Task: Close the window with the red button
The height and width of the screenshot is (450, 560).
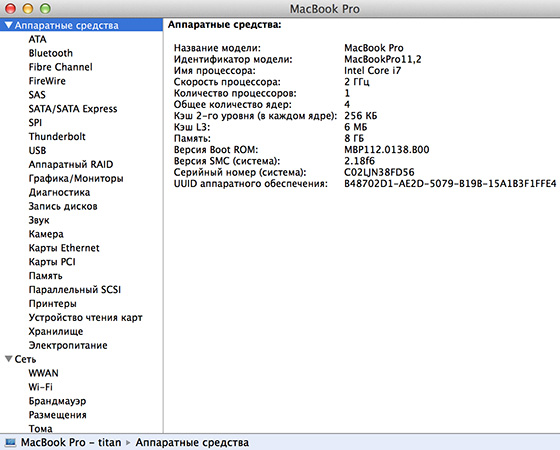Action: coord(10,9)
